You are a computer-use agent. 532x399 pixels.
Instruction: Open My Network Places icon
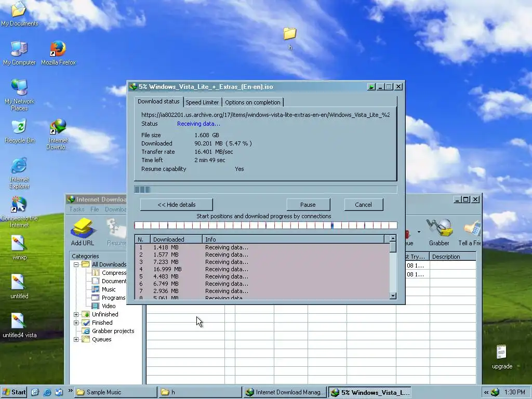pyautogui.click(x=19, y=95)
